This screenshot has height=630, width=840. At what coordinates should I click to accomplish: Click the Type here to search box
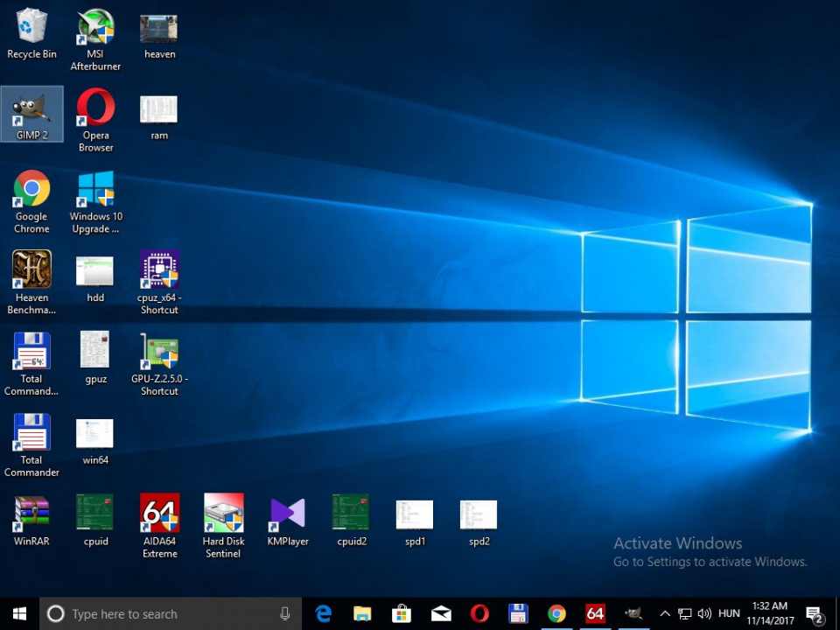(x=171, y=613)
